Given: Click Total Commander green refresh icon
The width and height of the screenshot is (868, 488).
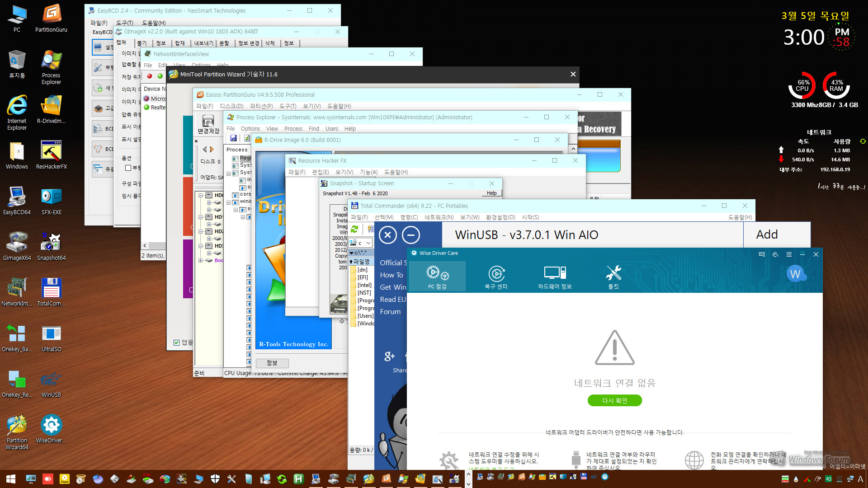Looking at the screenshot, I should click(354, 229).
